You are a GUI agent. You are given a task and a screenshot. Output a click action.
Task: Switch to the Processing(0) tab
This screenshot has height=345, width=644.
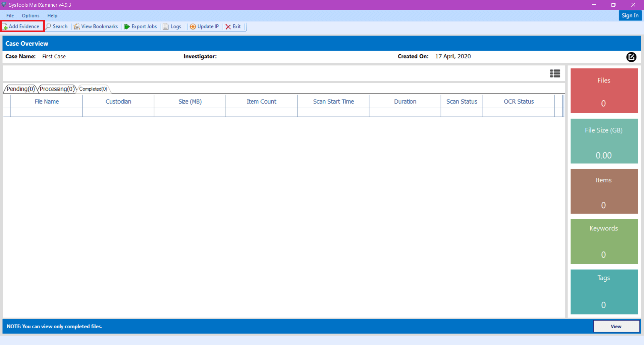[57, 89]
